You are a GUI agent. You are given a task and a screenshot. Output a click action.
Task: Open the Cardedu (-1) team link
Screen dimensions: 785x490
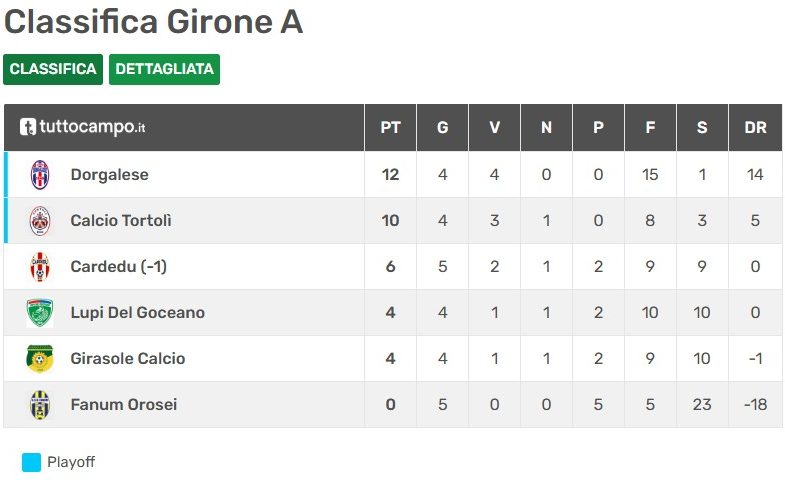pos(119,267)
